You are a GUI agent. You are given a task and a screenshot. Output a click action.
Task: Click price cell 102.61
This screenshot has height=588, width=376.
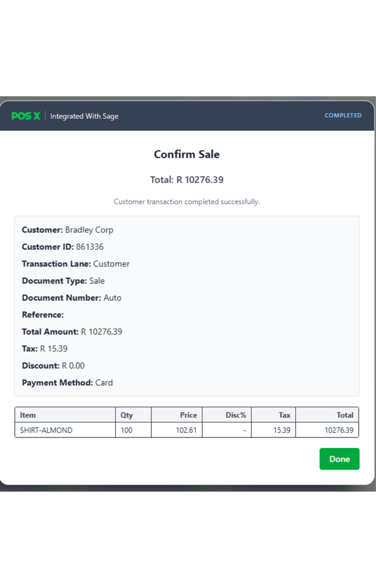coord(177,430)
